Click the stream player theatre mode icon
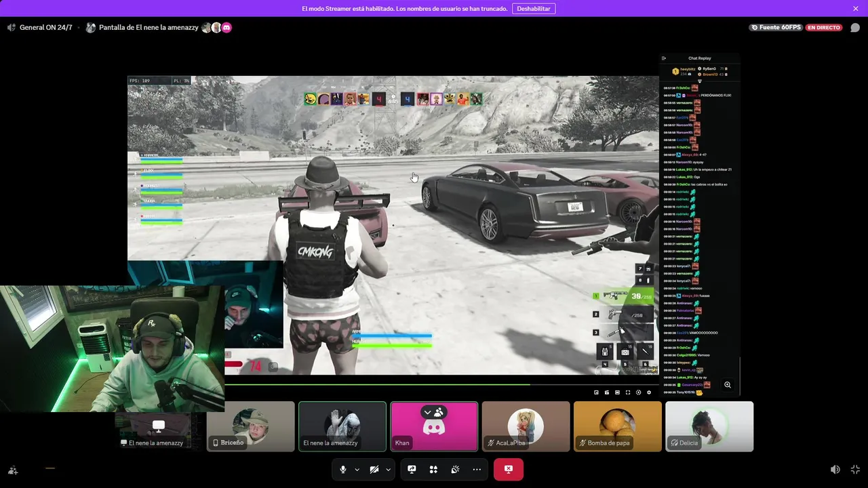The height and width of the screenshot is (488, 868). coord(617,392)
